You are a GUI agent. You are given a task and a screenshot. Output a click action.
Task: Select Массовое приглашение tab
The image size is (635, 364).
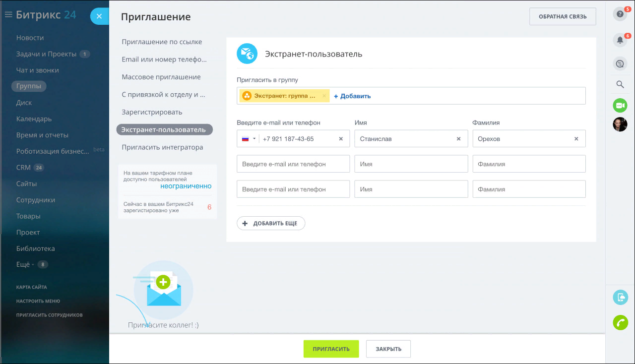pyautogui.click(x=161, y=77)
